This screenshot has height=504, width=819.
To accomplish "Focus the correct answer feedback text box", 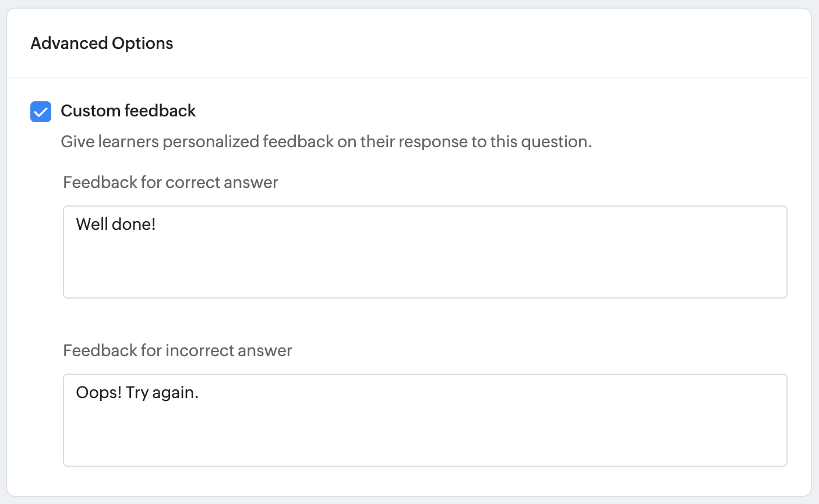I will coord(425,262).
